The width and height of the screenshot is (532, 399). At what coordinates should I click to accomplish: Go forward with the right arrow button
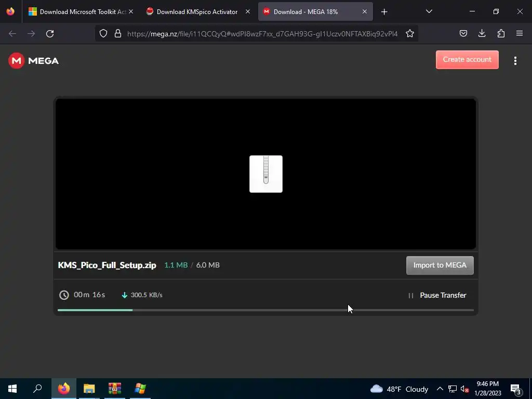(x=31, y=34)
